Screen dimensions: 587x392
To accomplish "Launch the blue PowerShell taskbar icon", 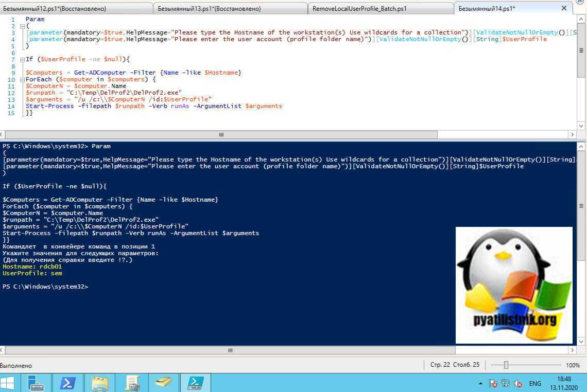I will (x=68, y=383).
